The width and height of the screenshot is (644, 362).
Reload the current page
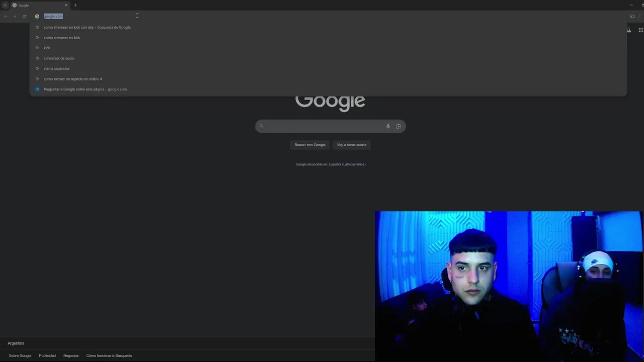click(24, 16)
